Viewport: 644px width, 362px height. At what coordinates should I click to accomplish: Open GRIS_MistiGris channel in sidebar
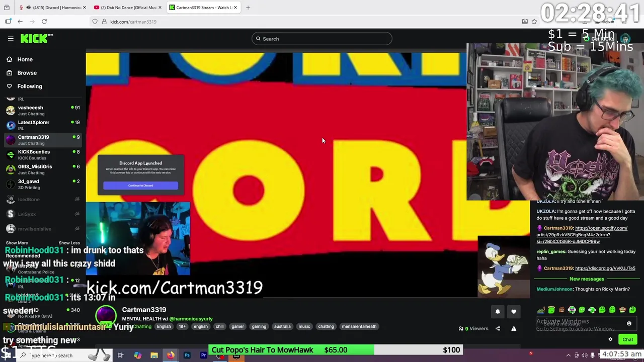pos(43,169)
